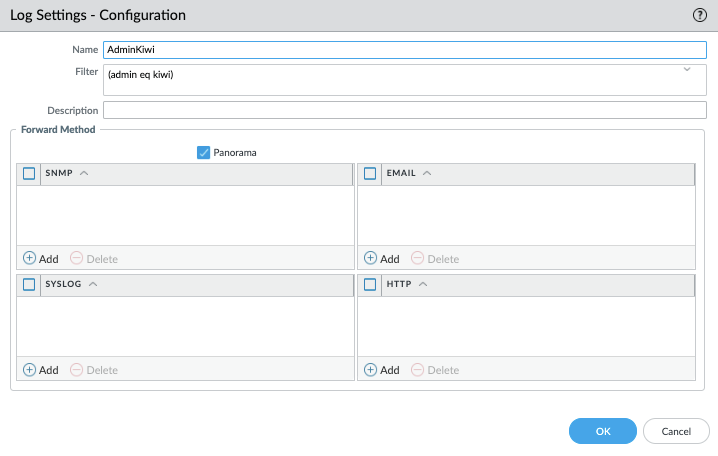Tick the HTTP select-all checkbox
The image size is (718, 456).
[370, 284]
